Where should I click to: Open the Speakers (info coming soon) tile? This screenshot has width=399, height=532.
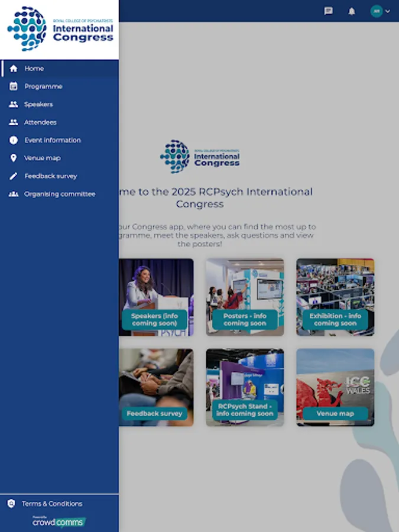tap(156, 297)
